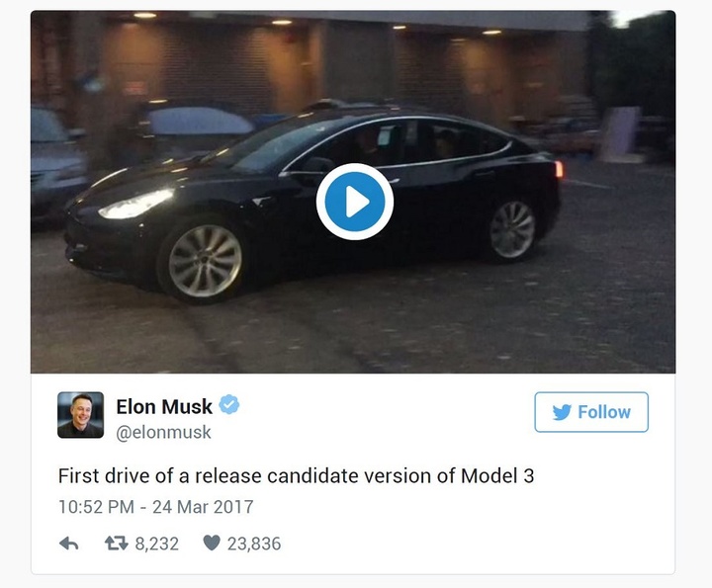Visit the @elonmusk handle link
712x588 pixels.
163,433
